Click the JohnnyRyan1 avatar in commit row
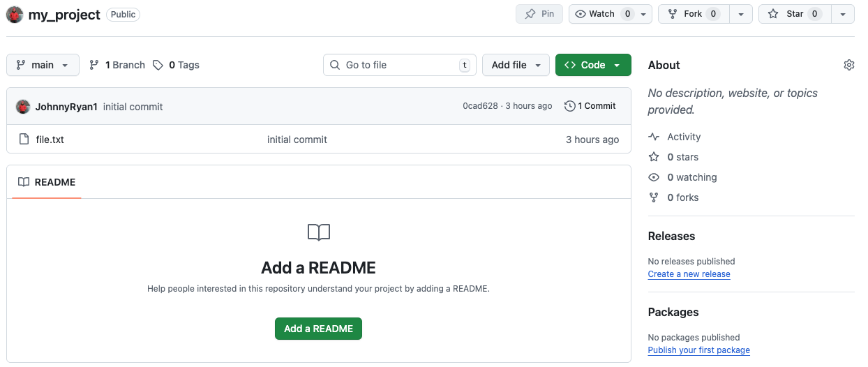The width and height of the screenshot is (868, 367). point(23,107)
